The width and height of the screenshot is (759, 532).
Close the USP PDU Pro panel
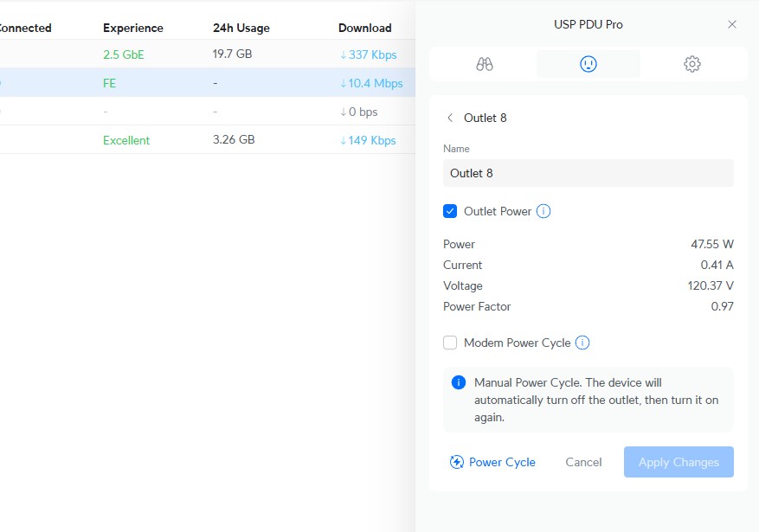[x=732, y=24]
